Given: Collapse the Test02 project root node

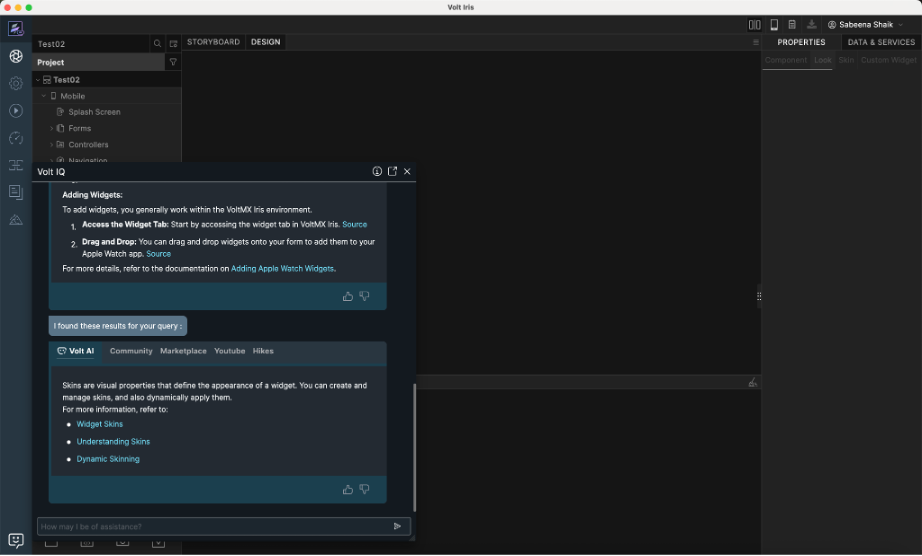Looking at the screenshot, I should [x=38, y=80].
